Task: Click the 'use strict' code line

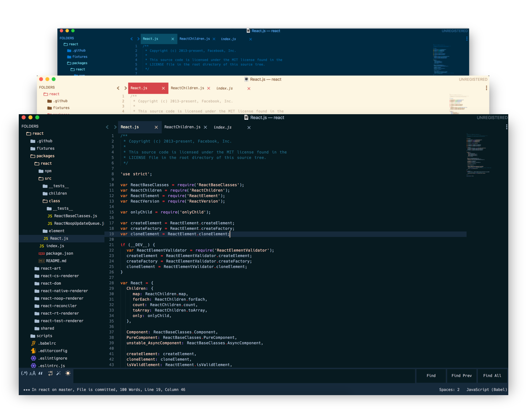Action: tap(136, 174)
